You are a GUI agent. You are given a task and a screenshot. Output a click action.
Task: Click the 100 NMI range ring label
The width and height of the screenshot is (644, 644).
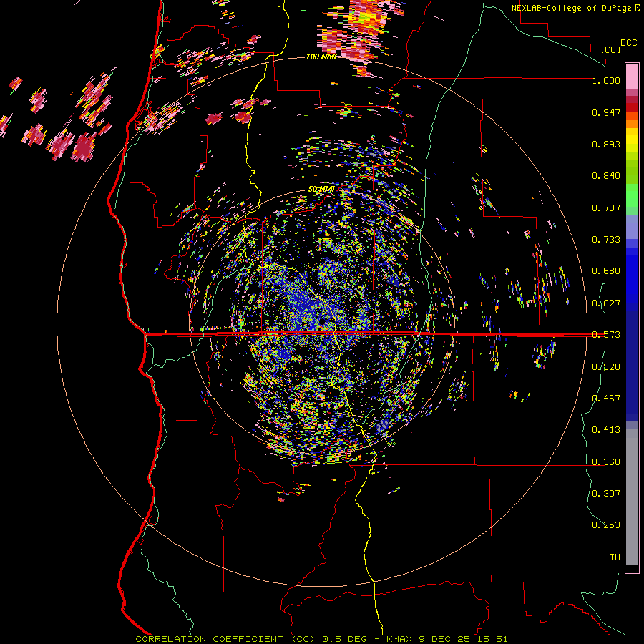point(321,57)
